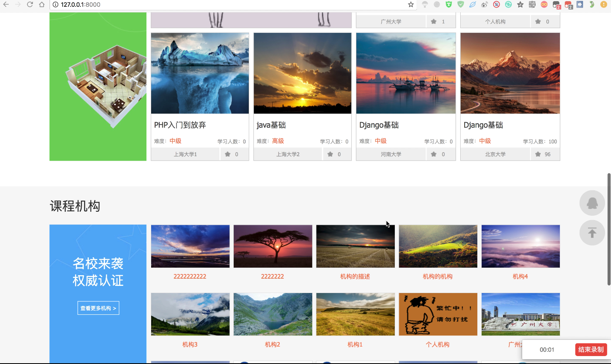
Task: Open the QR code extension
Action: (x=532, y=4)
